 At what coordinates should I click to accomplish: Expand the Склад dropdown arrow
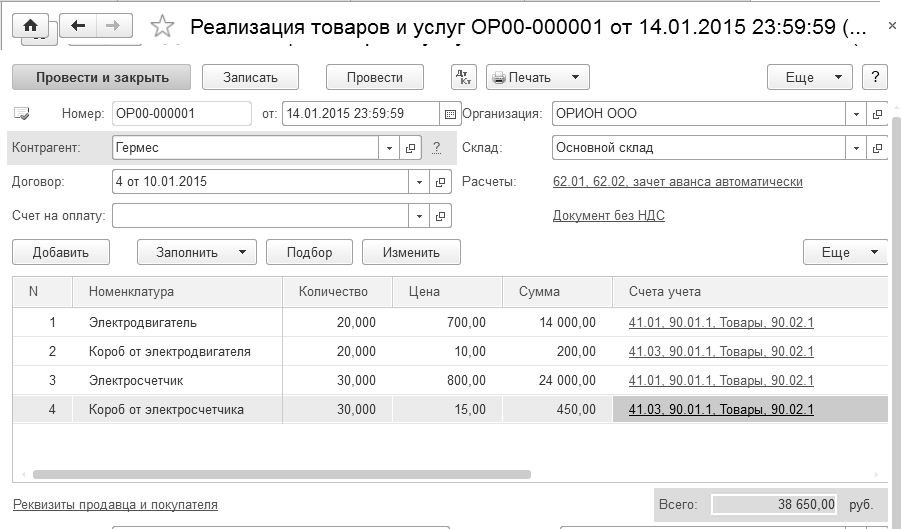pos(856,148)
